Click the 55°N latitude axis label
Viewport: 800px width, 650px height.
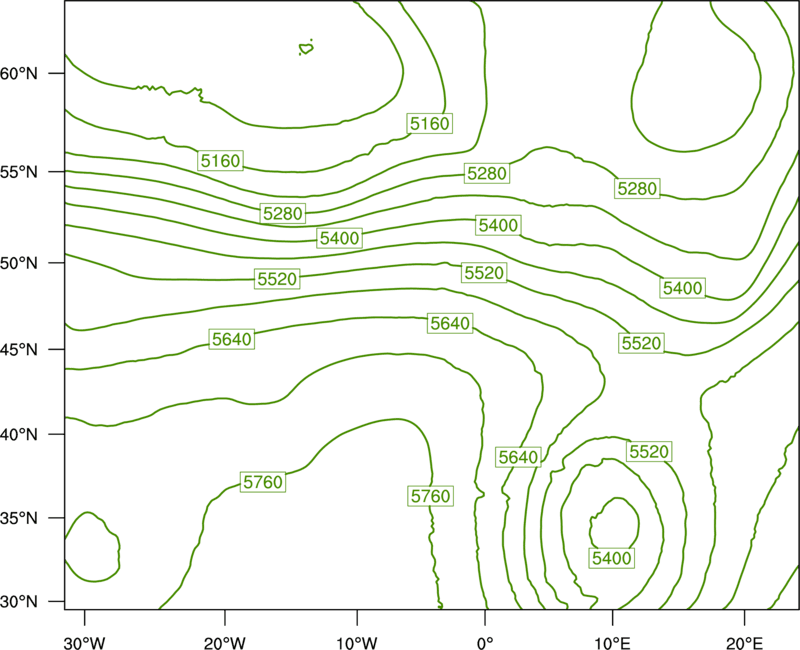coord(19,172)
